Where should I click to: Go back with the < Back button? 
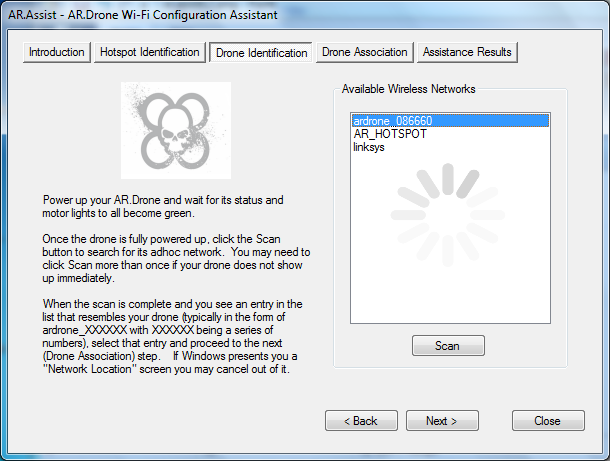click(x=361, y=421)
